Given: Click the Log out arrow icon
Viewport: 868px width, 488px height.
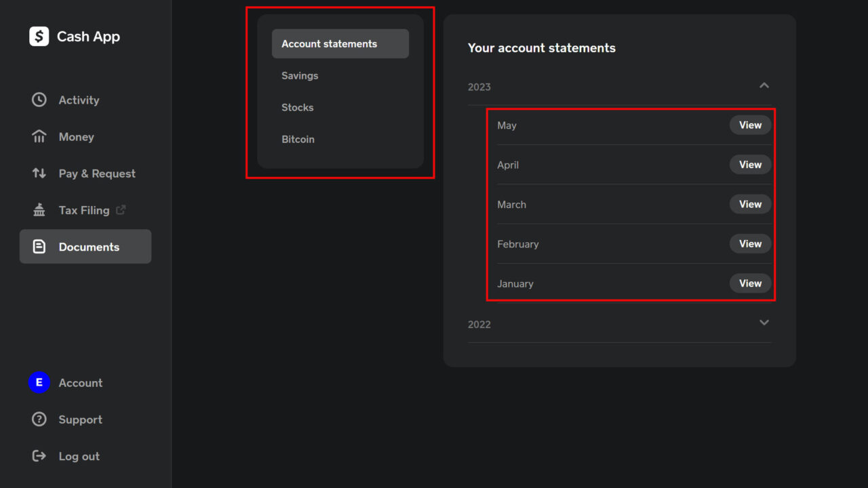Looking at the screenshot, I should tap(39, 456).
